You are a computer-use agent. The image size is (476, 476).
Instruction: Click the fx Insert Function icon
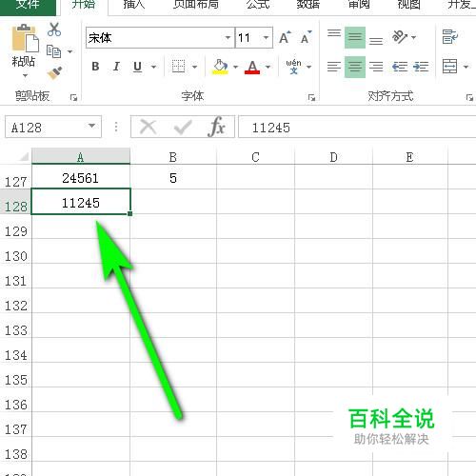tap(217, 127)
